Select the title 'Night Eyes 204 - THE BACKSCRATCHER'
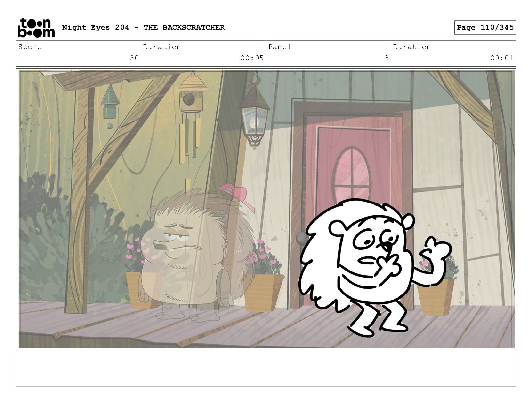This screenshot has width=532, height=411. (143, 27)
